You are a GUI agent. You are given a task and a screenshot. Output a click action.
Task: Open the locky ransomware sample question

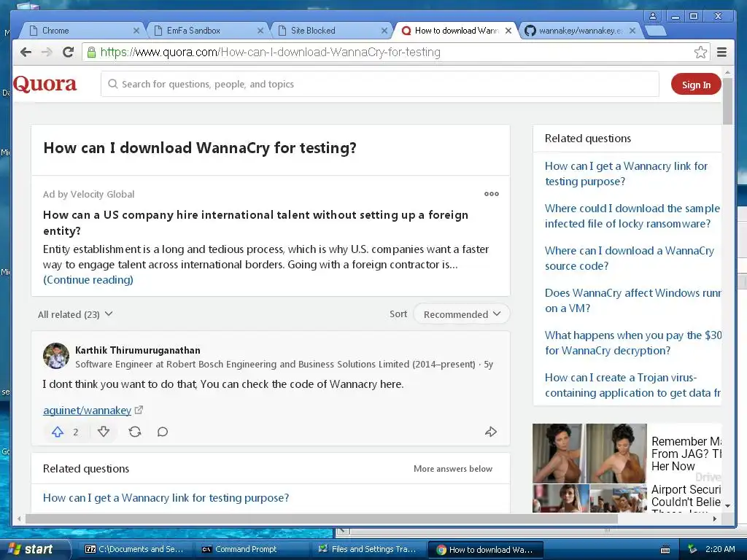pyautogui.click(x=632, y=216)
